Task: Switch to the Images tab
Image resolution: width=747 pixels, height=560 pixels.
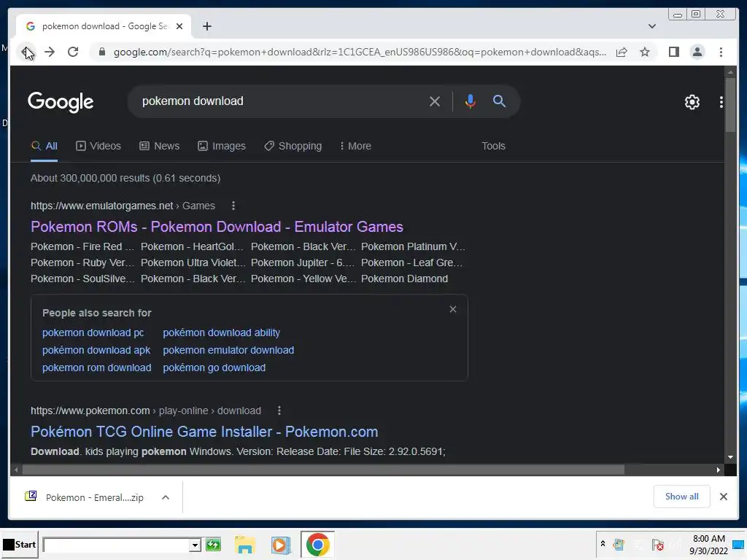Action: coord(222,146)
